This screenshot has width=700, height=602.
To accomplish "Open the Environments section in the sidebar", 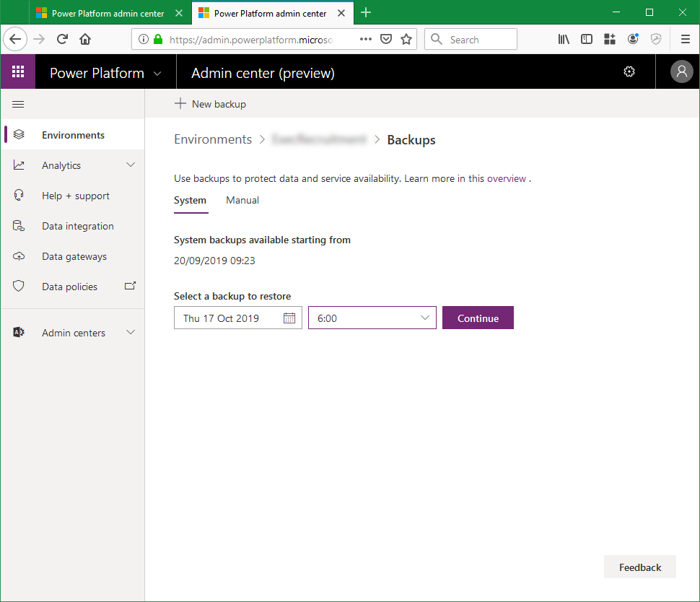I will [73, 134].
